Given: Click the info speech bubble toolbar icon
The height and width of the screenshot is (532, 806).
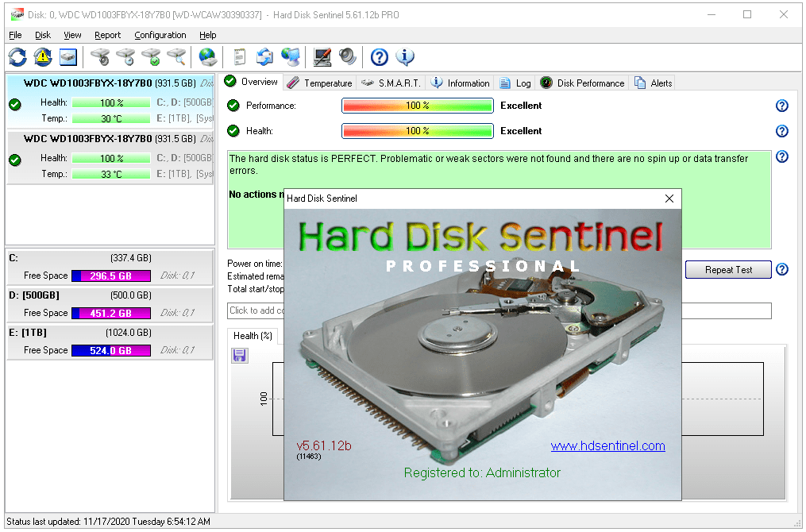Looking at the screenshot, I should tap(405, 57).
